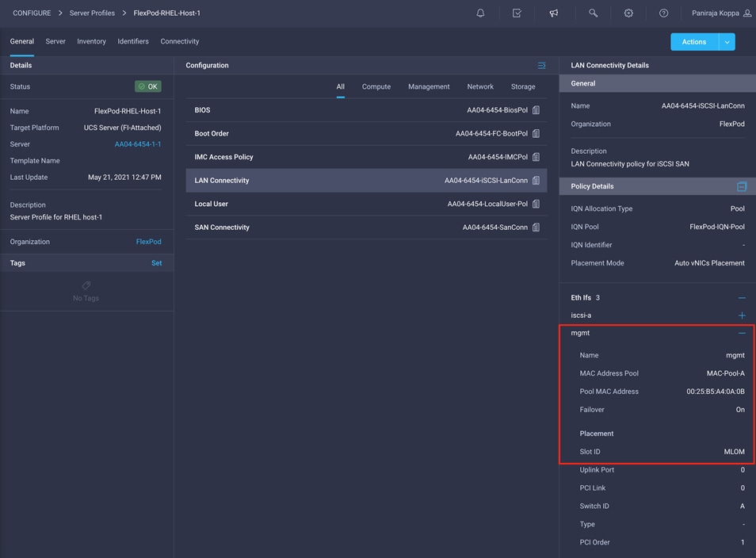Viewport: 756px width, 558px height.
Task: Open the user profile icon next to Paniraja Koppa
Action: click(x=746, y=13)
